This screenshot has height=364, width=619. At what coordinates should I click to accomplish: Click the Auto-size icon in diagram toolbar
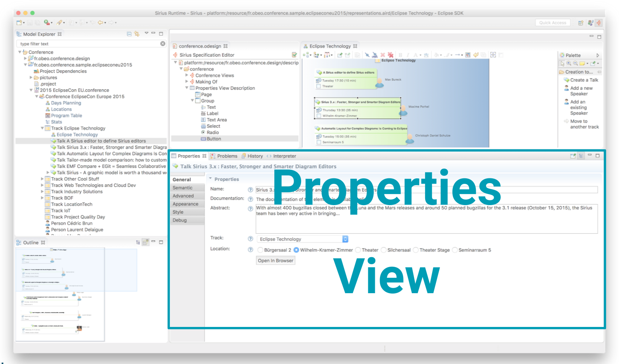493,55
